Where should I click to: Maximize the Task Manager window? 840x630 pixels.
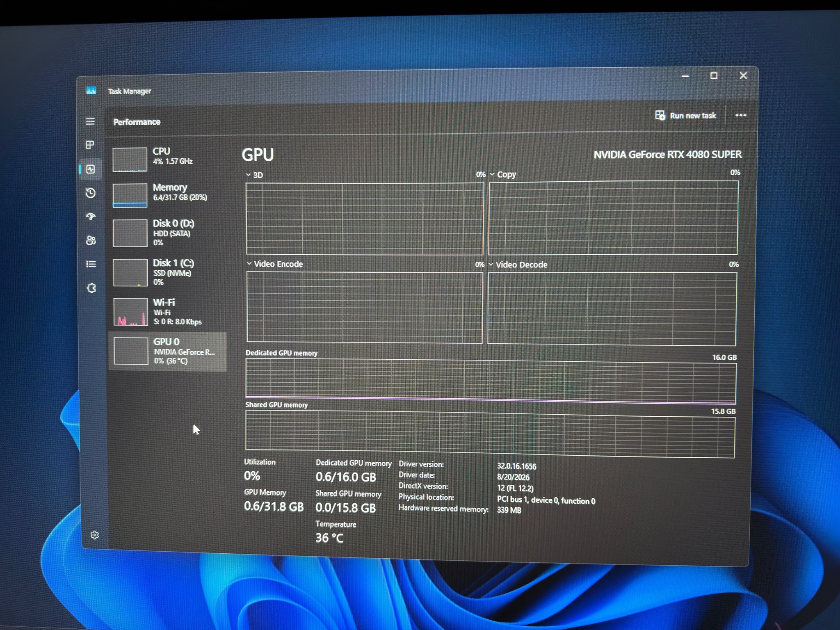tap(714, 75)
